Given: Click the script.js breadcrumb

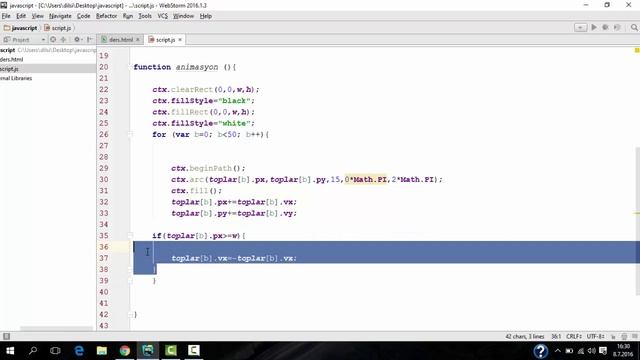Looking at the screenshot, I should (x=58, y=28).
